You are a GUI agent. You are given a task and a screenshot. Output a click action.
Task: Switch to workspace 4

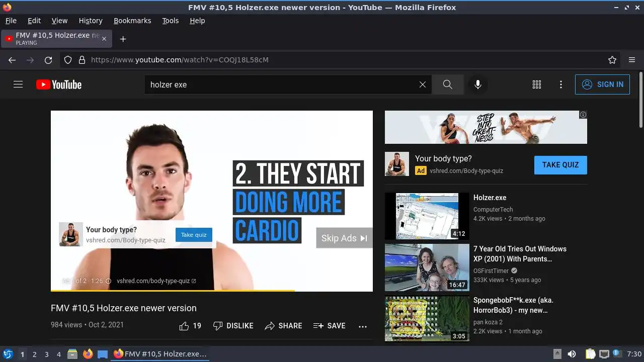tap(58, 354)
